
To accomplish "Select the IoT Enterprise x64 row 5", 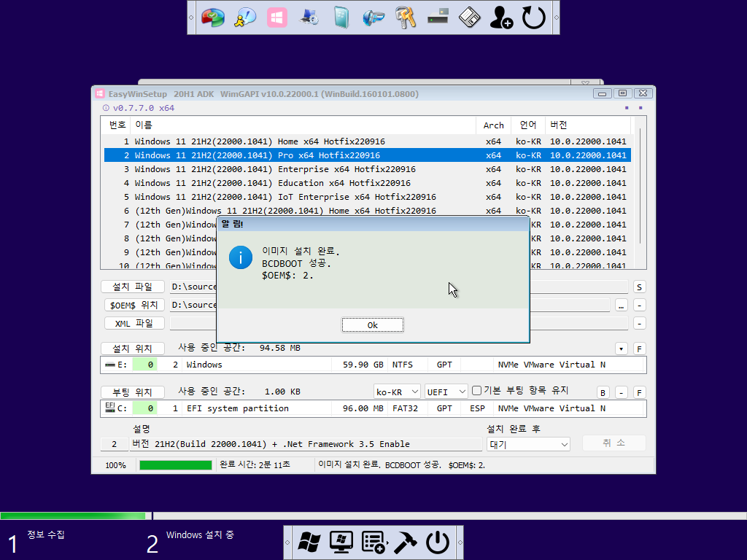I will 368,197.
